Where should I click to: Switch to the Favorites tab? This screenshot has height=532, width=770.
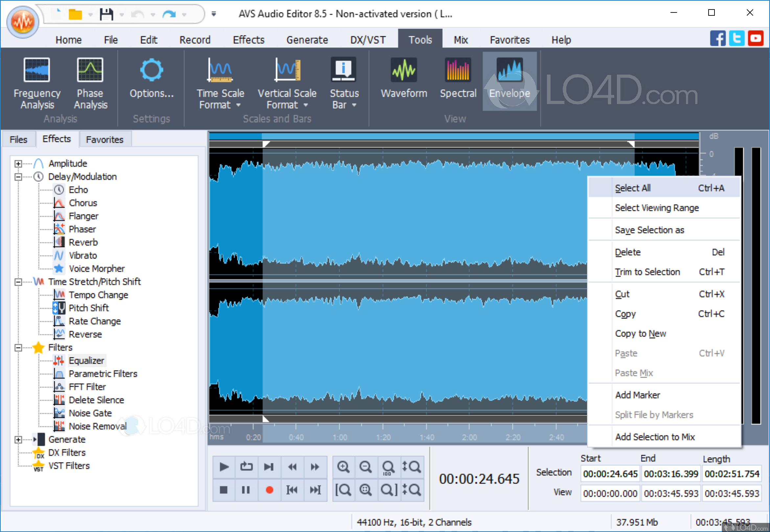105,139
